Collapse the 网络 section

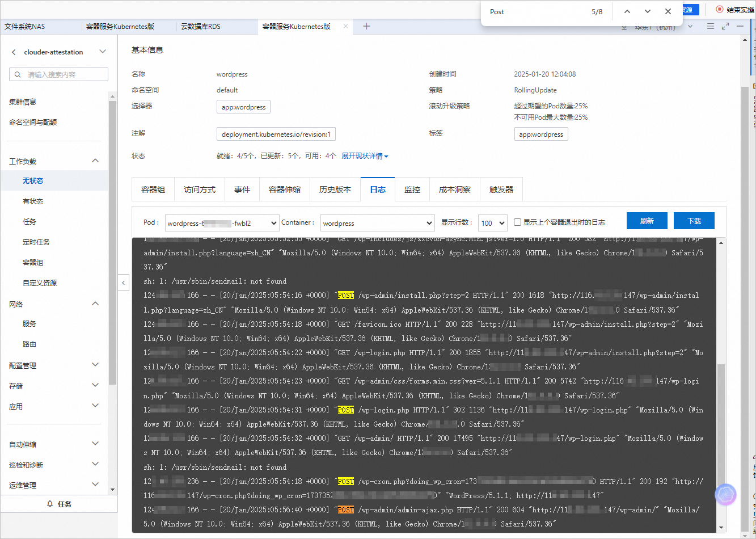coord(95,304)
